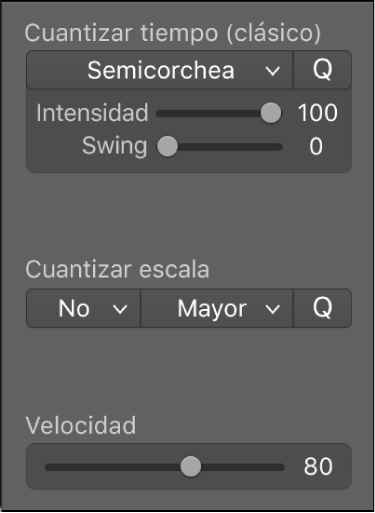Click the Intensidad slider knob

(x=271, y=113)
